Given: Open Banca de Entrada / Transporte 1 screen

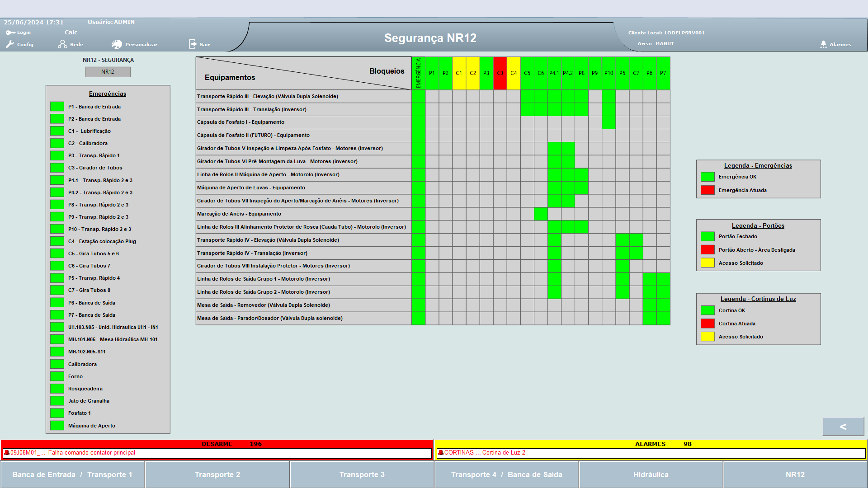Looking at the screenshot, I should pyautogui.click(x=72, y=474).
